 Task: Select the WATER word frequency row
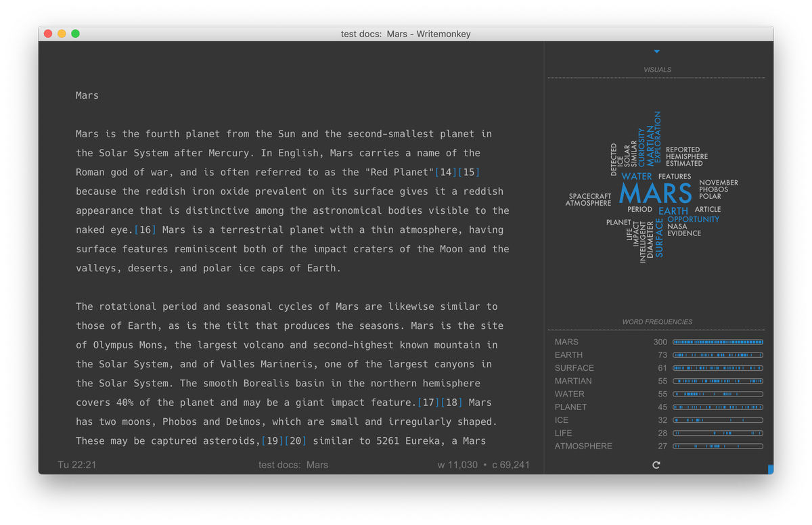(x=658, y=394)
